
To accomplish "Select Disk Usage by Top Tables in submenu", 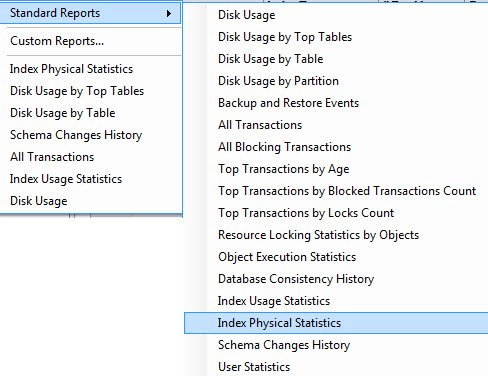I will click(285, 37).
